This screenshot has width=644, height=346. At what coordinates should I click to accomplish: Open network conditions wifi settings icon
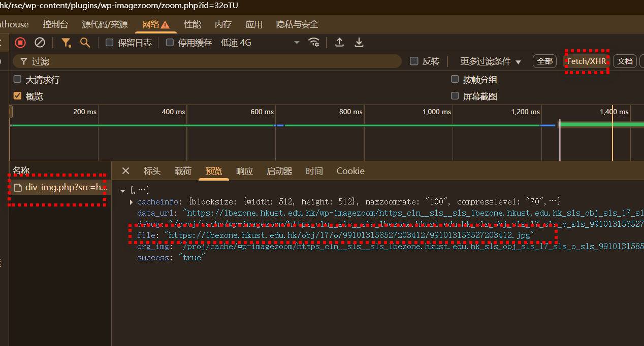pyautogui.click(x=314, y=43)
